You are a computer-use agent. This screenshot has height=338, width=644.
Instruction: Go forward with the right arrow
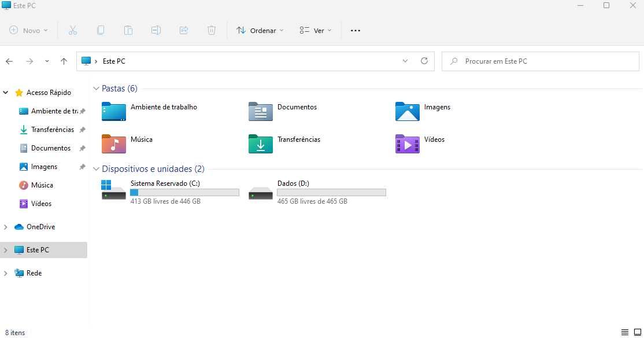click(x=29, y=61)
